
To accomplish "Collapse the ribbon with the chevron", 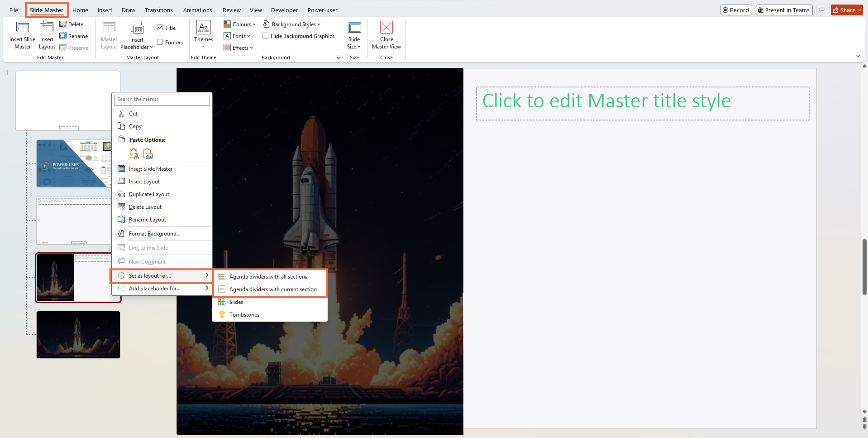I will (x=858, y=56).
